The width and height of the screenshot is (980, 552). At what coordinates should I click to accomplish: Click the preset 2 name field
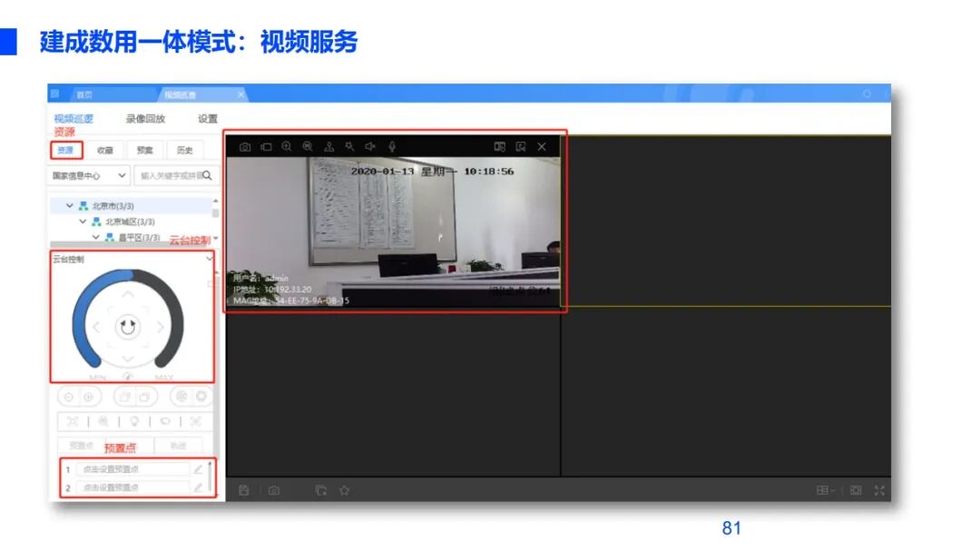[x=132, y=487]
